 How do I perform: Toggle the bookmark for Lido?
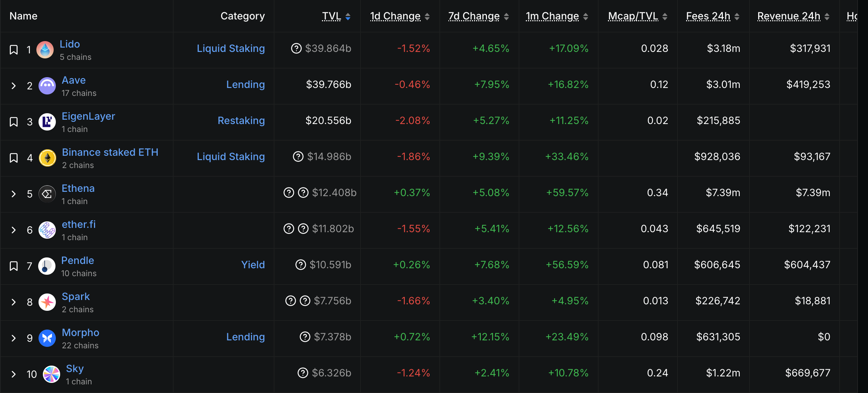(x=14, y=50)
